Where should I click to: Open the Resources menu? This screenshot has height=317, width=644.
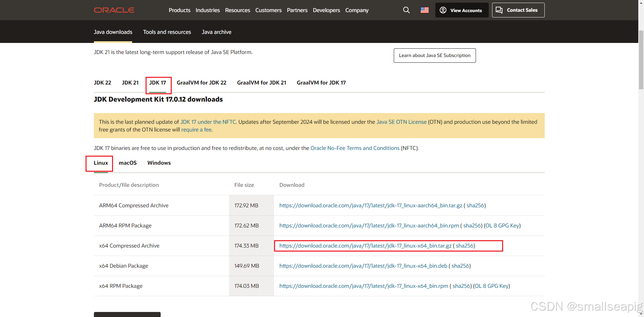(x=237, y=10)
